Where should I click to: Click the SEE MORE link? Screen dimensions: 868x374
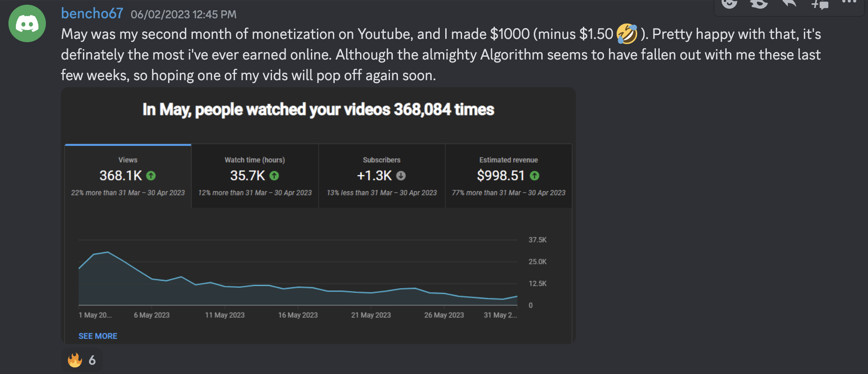98,336
